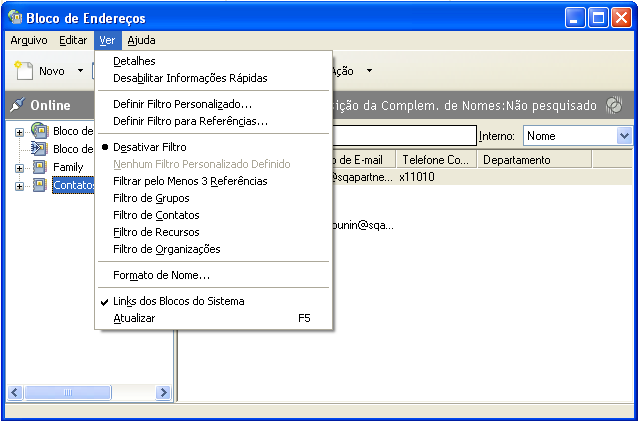Select Filtro de Recursos option
This screenshot has width=638, height=421.
pyautogui.click(x=214, y=232)
